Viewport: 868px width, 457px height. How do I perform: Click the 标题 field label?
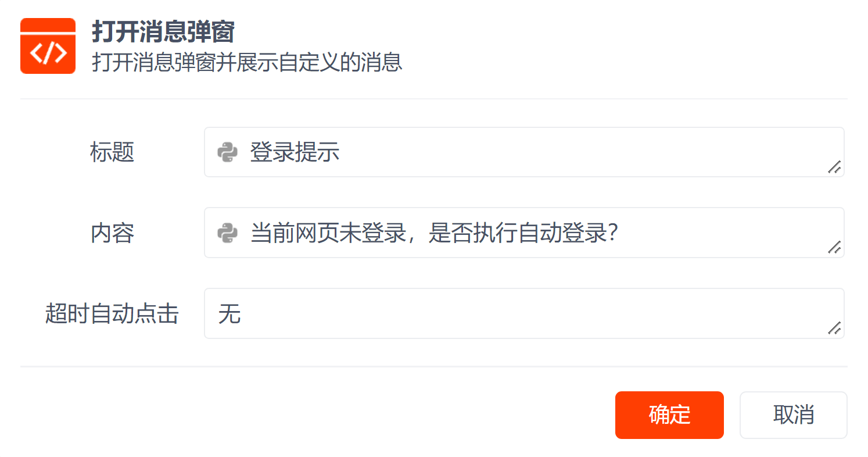(112, 152)
